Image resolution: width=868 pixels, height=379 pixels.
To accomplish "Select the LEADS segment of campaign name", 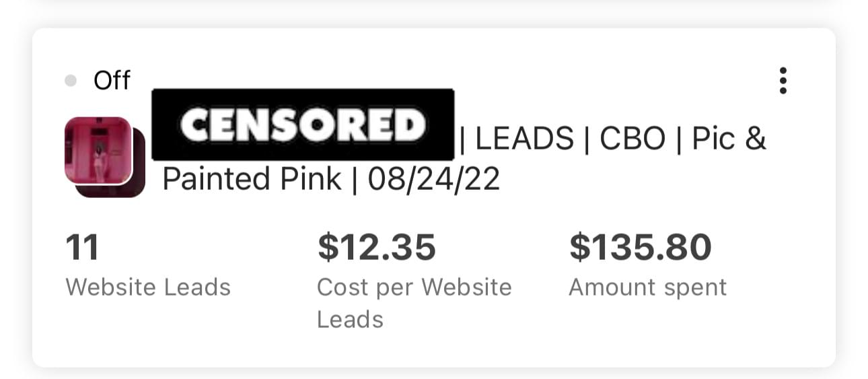I will tap(525, 139).
